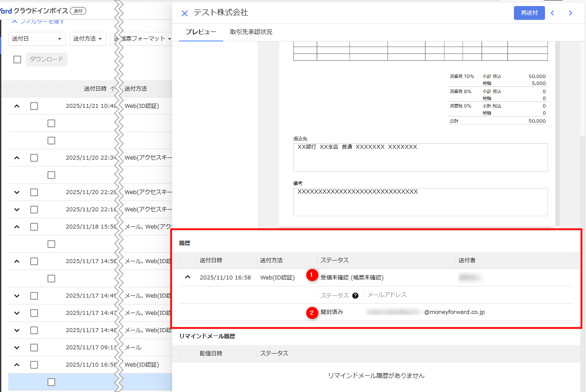Screen dimensions: 586x392
Task: Expand the 2025/11/20 22:26 row
Action: point(17,192)
